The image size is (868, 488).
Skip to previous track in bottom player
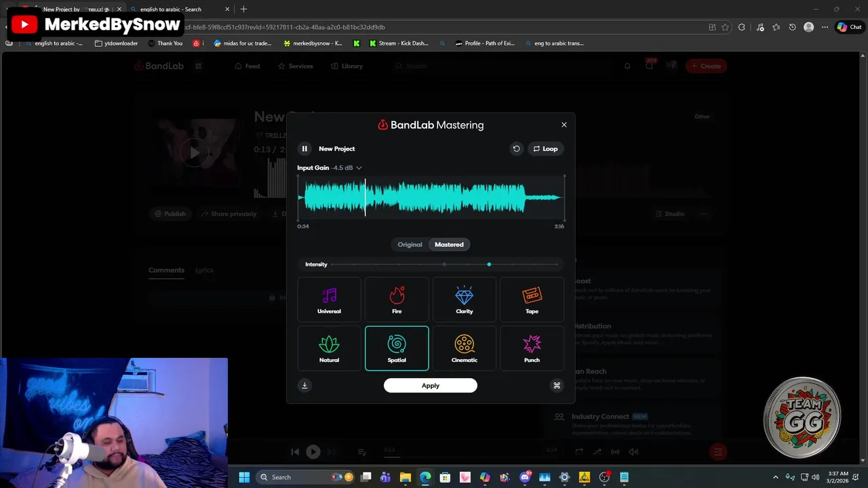(x=295, y=451)
